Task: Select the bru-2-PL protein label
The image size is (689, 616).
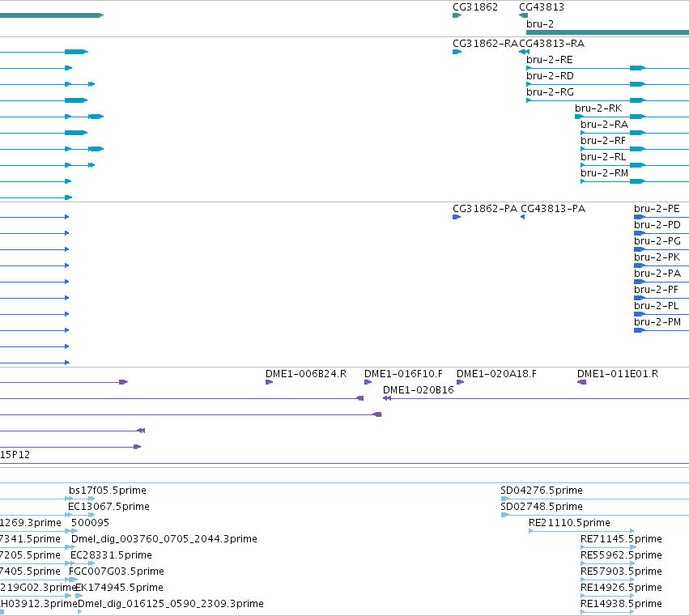Action: 656,306
